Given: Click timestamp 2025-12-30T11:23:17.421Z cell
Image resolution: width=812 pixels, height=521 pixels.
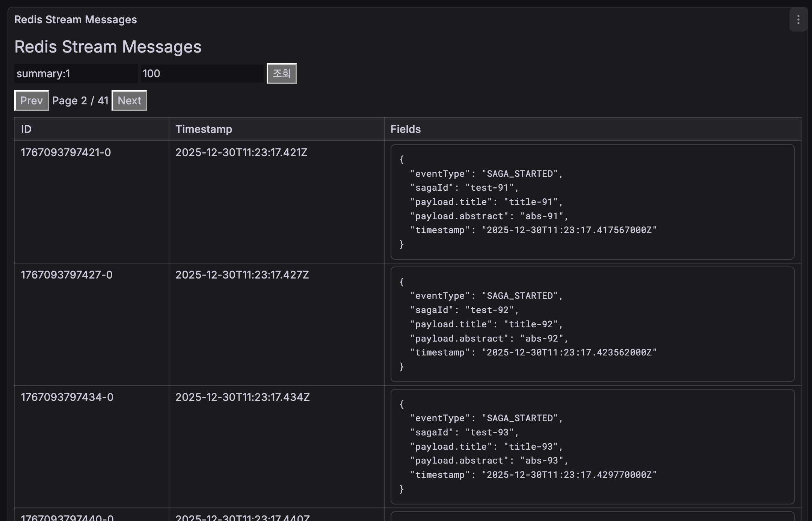Looking at the screenshot, I should pyautogui.click(x=241, y=152).
